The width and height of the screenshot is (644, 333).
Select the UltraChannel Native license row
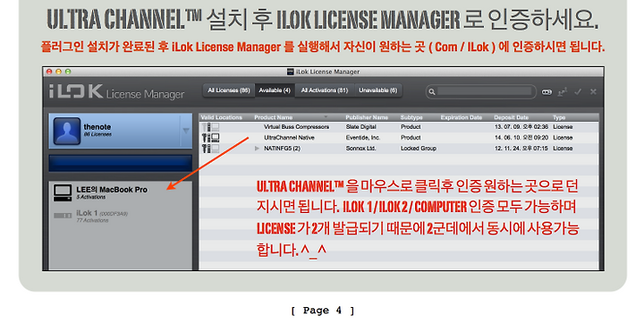(x=398, y=138)
